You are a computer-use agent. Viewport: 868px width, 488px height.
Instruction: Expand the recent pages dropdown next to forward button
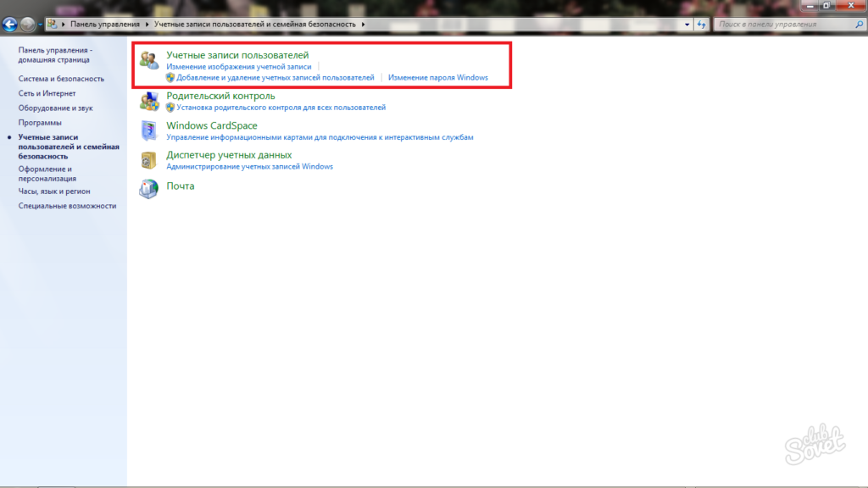[38, 25]
